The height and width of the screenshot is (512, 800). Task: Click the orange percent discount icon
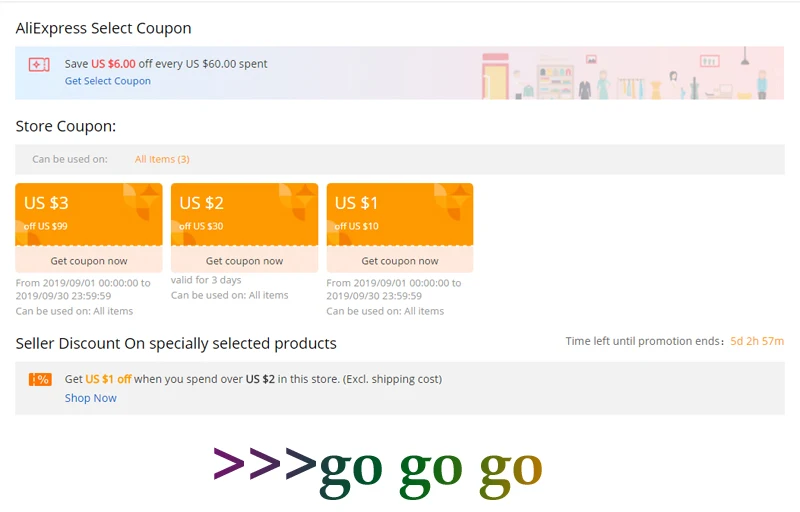point(40,379)
